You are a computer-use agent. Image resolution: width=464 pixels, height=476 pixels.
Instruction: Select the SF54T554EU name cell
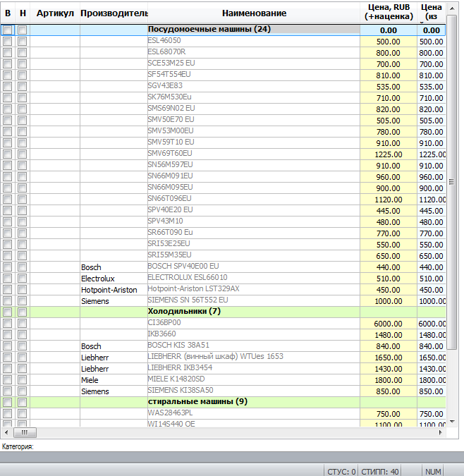pos(254,75)
